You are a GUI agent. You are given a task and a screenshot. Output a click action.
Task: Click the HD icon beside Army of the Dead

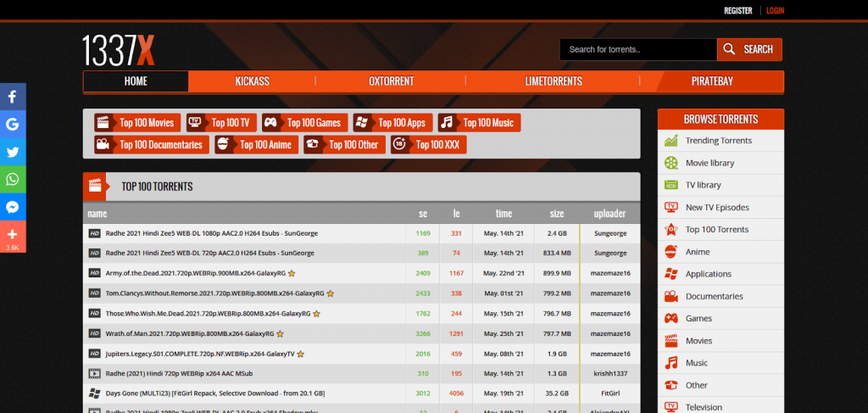[x=95, y=273]
